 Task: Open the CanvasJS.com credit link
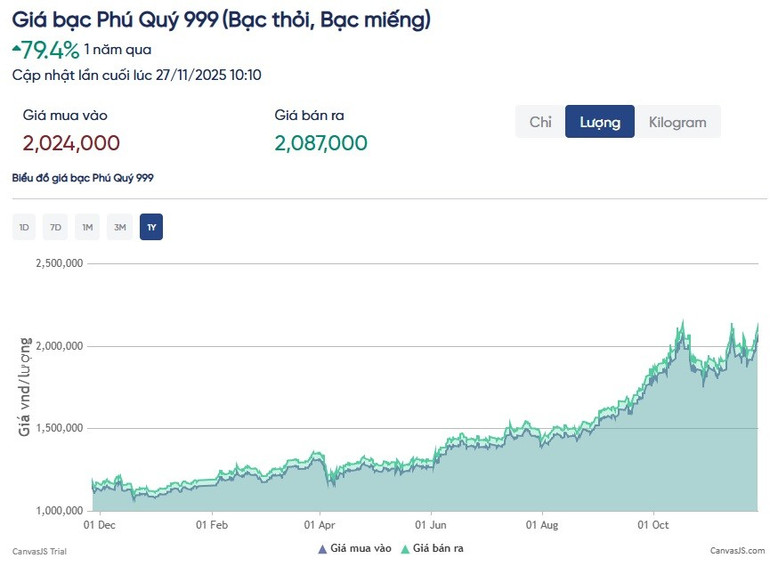(x=737, y=551)
